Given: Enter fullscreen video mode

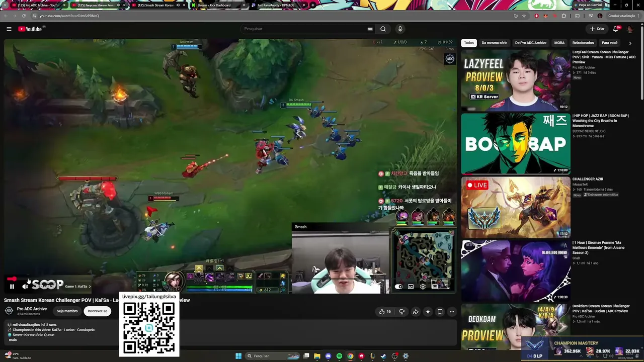Looking at the screenshot, I should [x=446, y=287].
